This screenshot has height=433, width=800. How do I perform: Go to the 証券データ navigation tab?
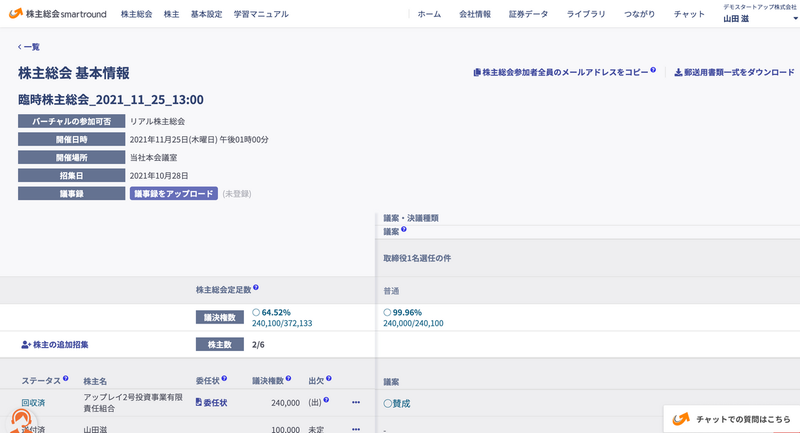click(x=528, y=14)
